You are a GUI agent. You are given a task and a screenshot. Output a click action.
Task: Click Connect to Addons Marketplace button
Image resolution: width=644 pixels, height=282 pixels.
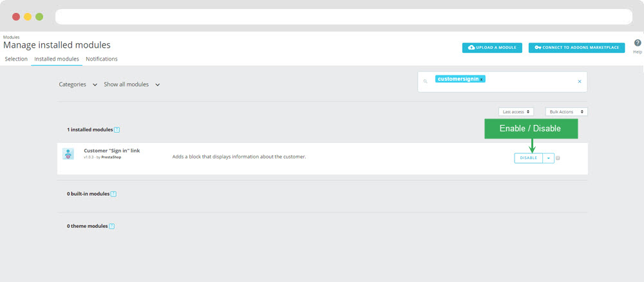576,48
